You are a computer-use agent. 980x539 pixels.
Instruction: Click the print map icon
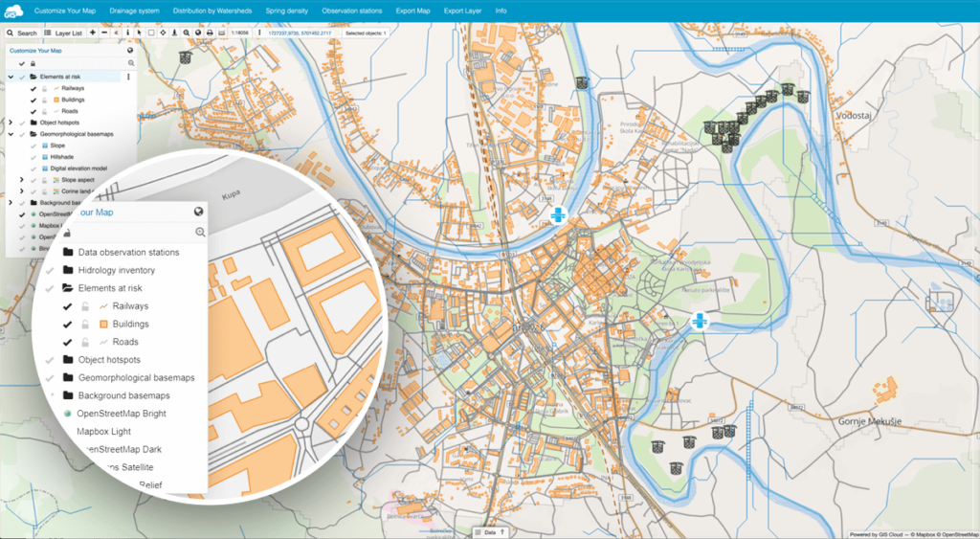click(x=210, y=33)
